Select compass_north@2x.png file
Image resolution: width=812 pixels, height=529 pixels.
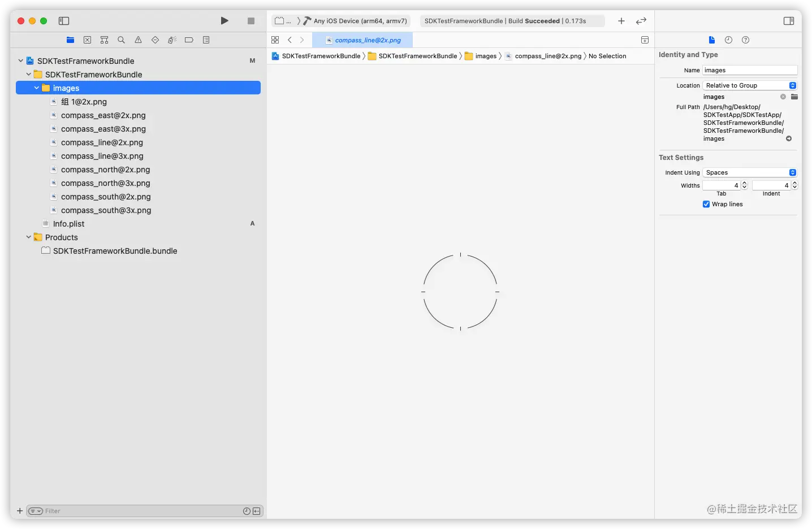[x=105, y=170]
